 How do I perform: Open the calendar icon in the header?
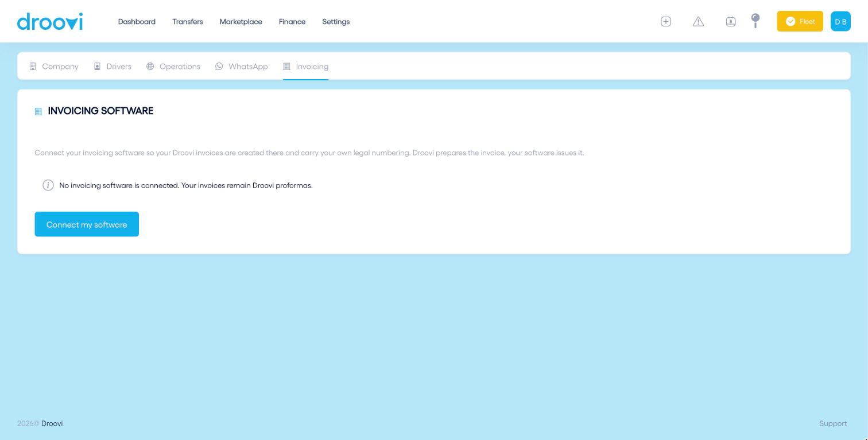(x=731, y=21)
